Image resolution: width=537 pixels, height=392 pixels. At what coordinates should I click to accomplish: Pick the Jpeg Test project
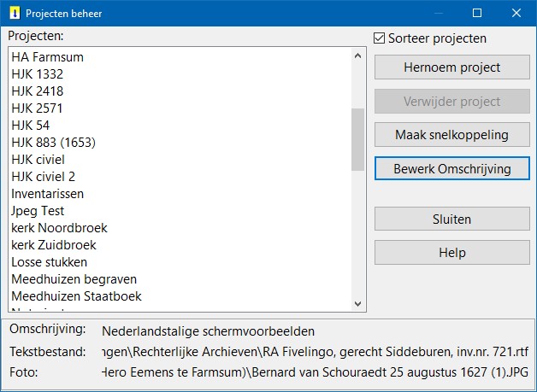click(38, 211)
